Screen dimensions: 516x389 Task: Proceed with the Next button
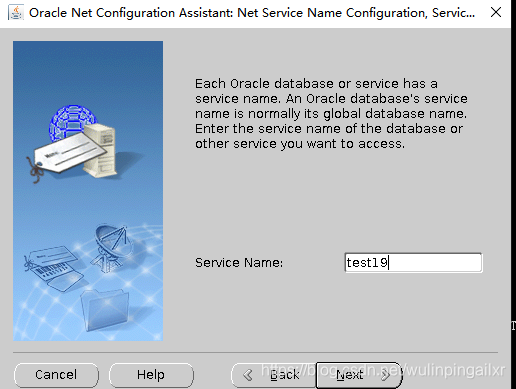359,375
